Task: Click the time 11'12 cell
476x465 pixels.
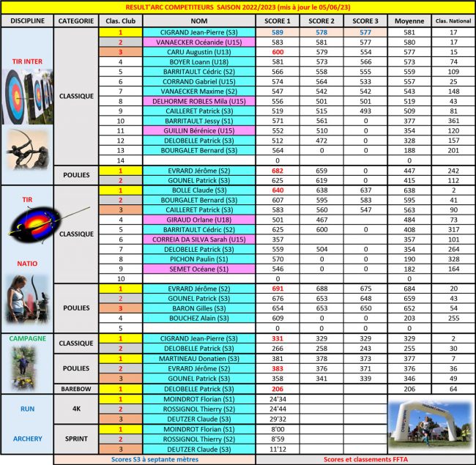Action: click(x=278, y=449)
